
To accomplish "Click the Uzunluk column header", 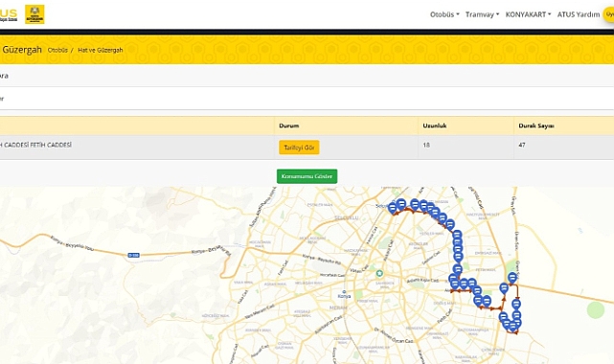I will point(435,125).
